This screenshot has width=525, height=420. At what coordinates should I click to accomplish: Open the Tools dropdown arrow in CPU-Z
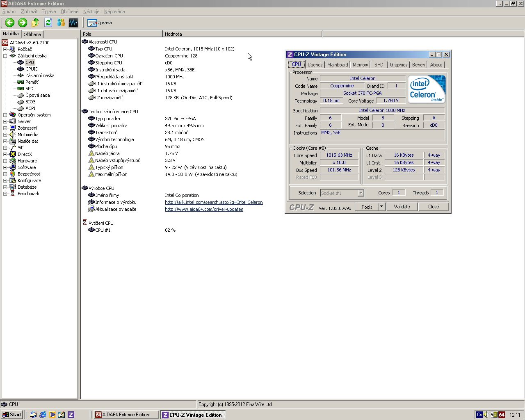tap(381, 207)
